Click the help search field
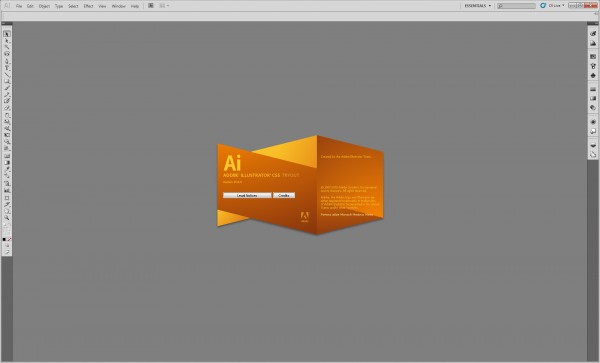The height and width of the screenshot is (363, 600). (x=516, y=6)
